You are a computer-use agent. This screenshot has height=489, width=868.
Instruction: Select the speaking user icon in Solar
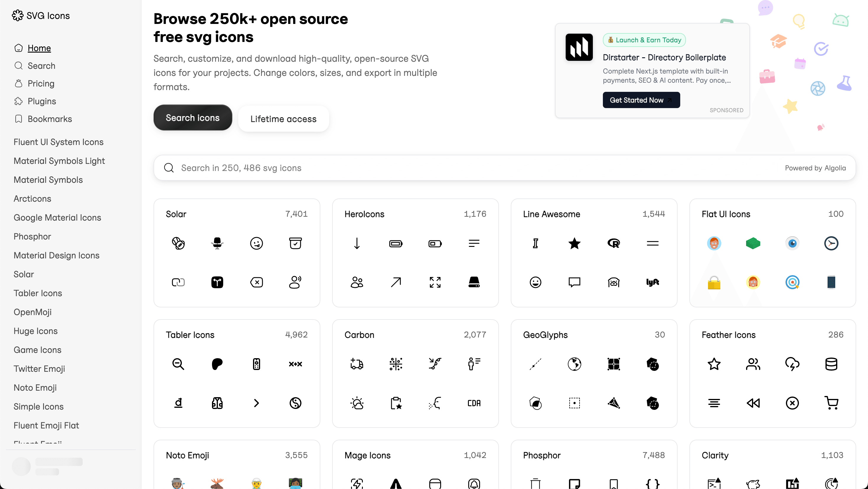point(296,282)
